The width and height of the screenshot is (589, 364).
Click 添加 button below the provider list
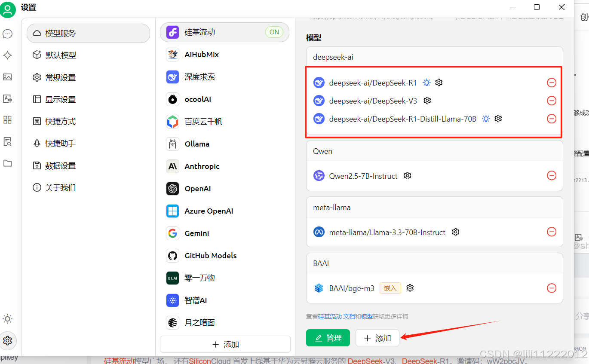click(x=225, y=345)
